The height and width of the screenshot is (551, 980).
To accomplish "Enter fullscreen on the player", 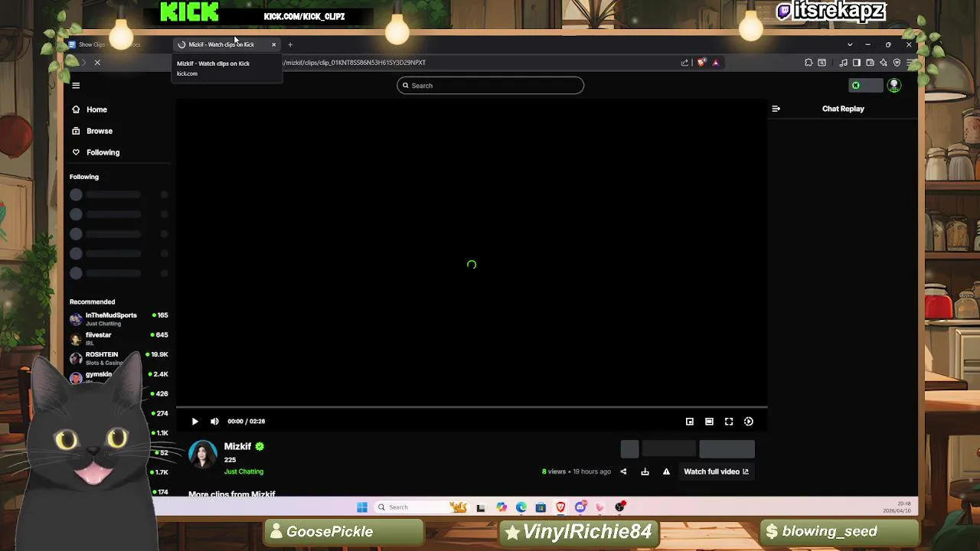I will point(729,422).
